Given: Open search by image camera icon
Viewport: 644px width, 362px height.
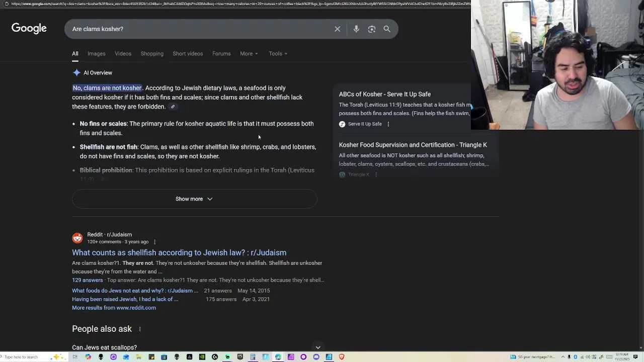Looking at the screenshot, I should pyautogui.click(x=372, y=29).
